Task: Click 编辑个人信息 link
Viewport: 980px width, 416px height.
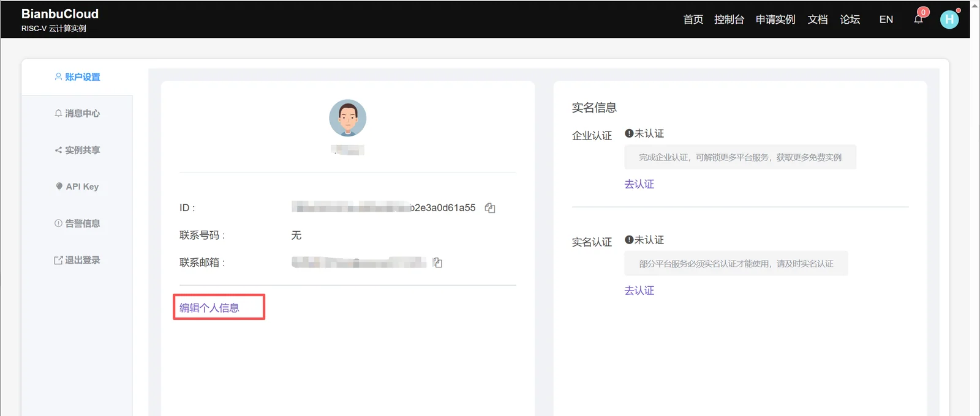Action: coord(209,308)
